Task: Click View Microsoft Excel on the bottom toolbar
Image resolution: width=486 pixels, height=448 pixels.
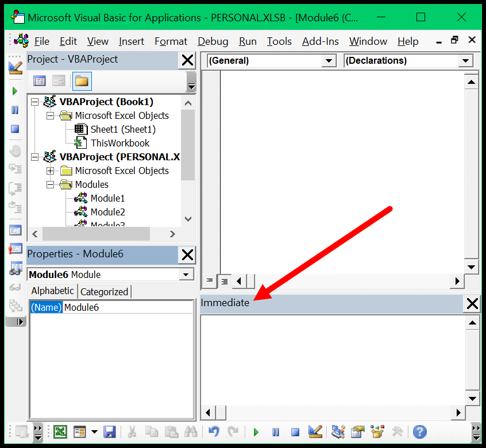Action: coord(59,432)
